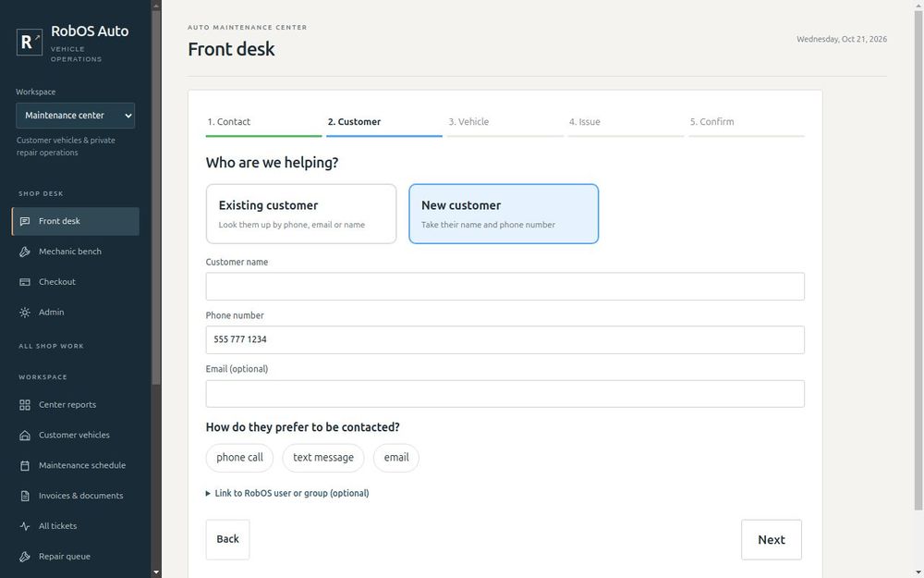924x578 pixels.
Task: Click the All tickets activity icon
Action: coord(25,526)
